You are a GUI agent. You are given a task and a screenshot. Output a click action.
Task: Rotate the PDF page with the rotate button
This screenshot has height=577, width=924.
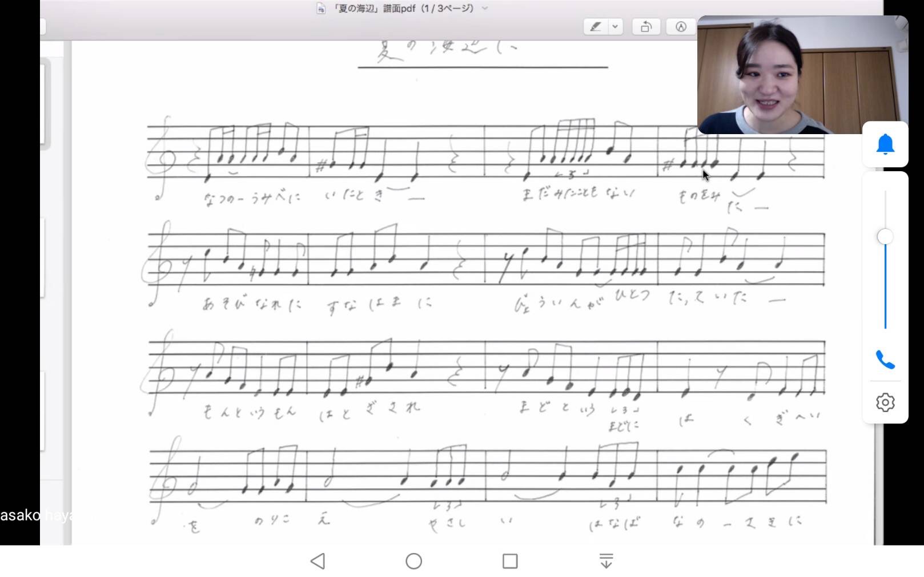(x=646, y=27)
